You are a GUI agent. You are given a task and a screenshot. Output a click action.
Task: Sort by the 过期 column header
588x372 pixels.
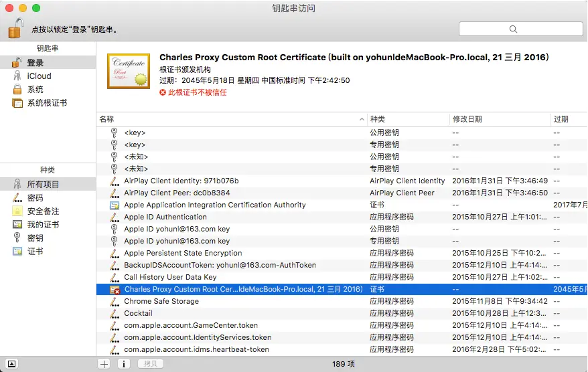point(569,119)
